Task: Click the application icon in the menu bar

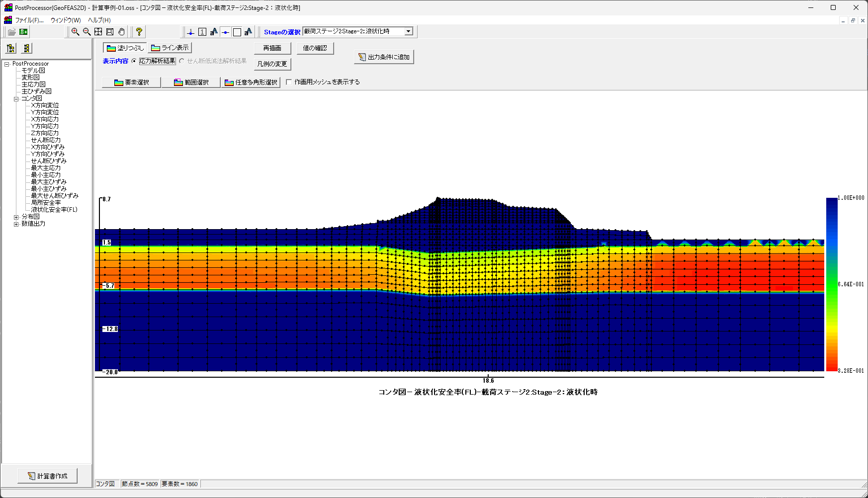Action: pyautogui.click(x=8, y=20)
